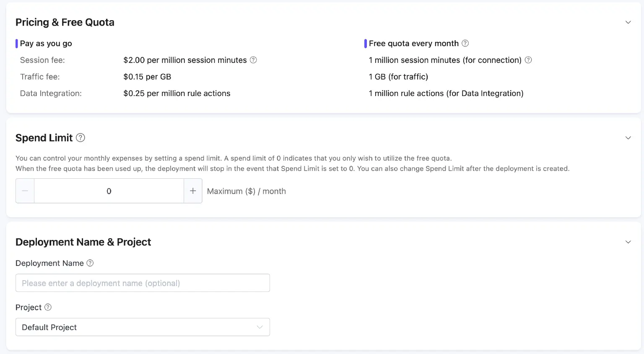This screenshot has height=354, width=644.
Task: Click the Spend Limit heading
Action: (x=44, y=138)
